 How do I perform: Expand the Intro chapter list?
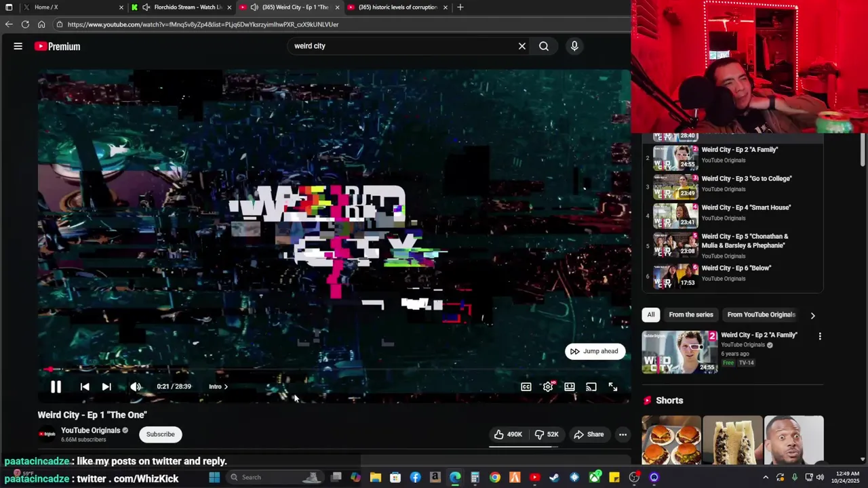[218, 386]
